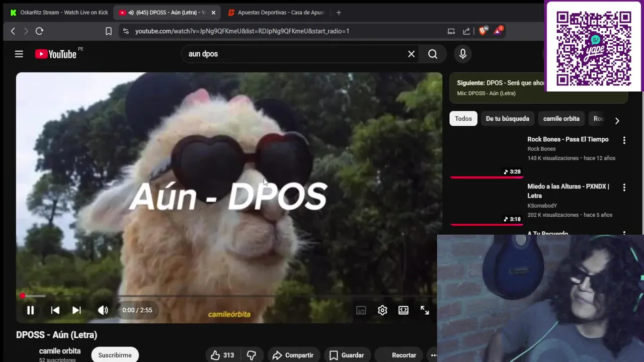Image resolution: width=644 pixels, height=362 pixels.
Task: Open options for Pasa El Tiempo
Action: [624, 140]
